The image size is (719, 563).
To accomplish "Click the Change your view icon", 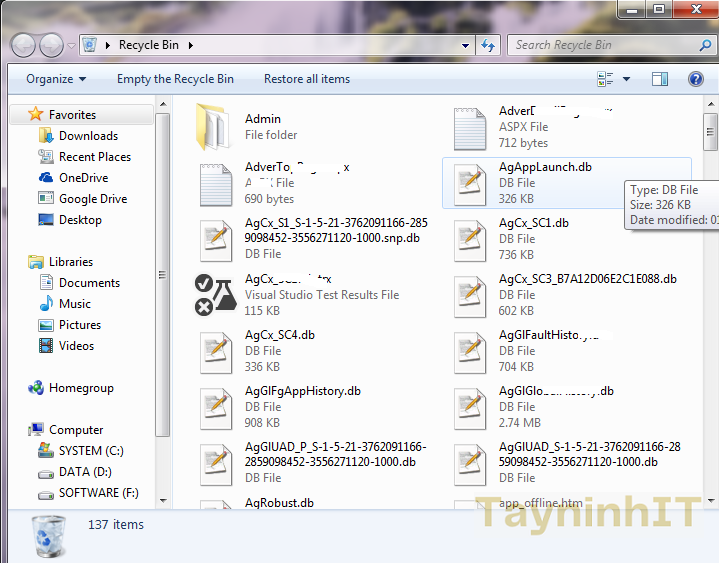I will click(605, 79).
